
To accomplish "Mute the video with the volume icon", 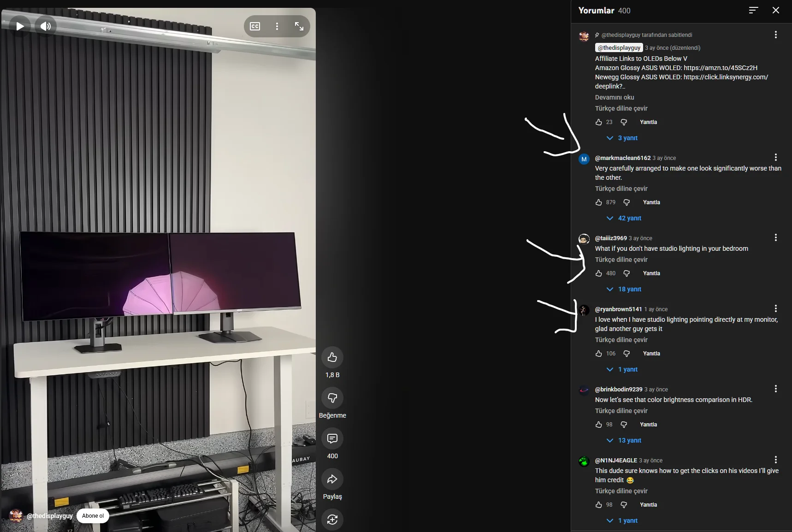I will [x=46, y=26].
